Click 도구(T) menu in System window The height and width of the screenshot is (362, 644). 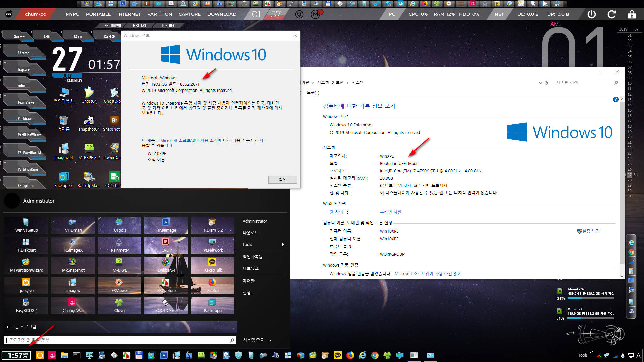pos(313,93)
